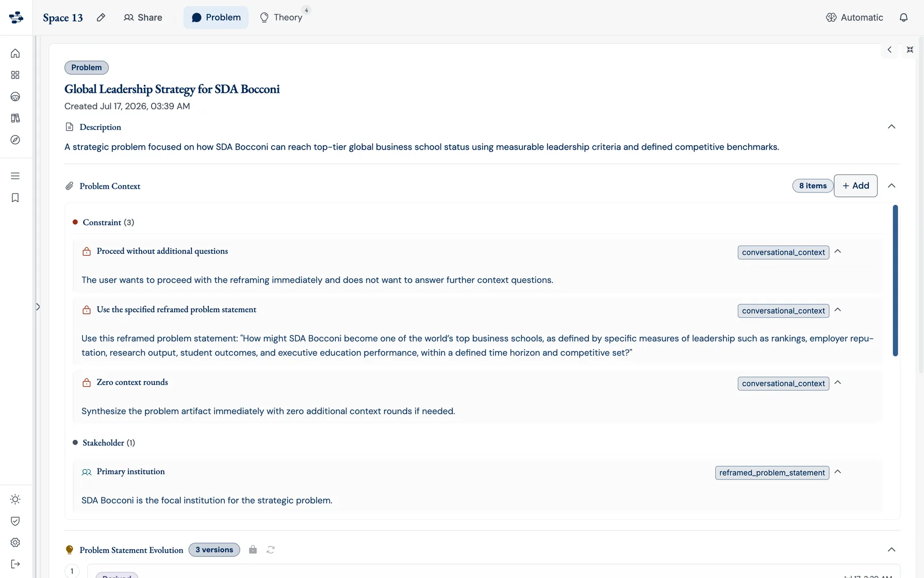Click the collapse-panel icon at top right
924x578 pixels.
910,50
